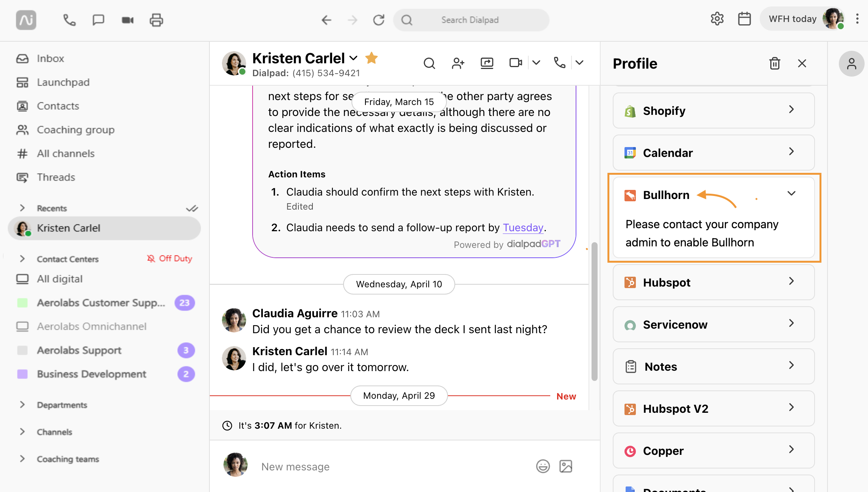The height and width of the screenshot is (492, 868).
Task: Expand the Departments section
Action: pos(22,404)
